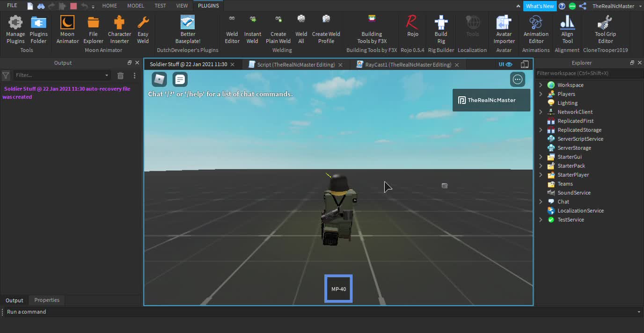Close the RayCast1 script tab
This screenshot has width=644, height=333.
pos(457,65)
